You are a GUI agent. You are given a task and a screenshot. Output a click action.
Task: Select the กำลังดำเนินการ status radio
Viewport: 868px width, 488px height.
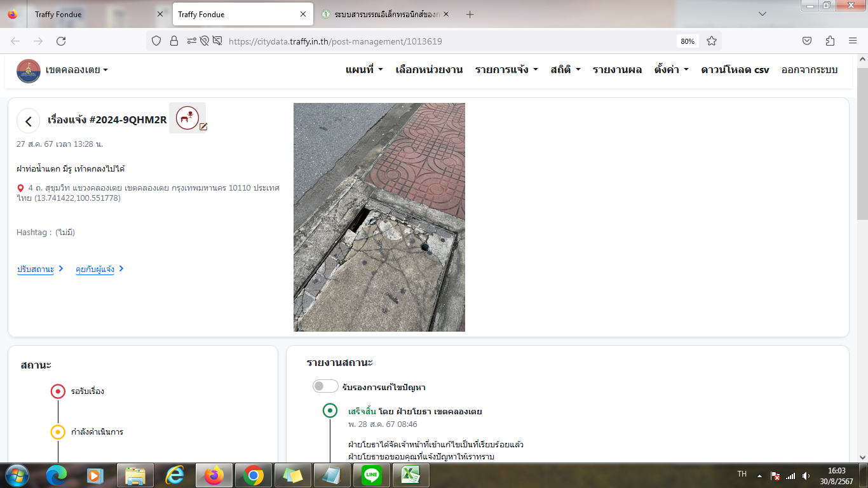coord(58,432)
